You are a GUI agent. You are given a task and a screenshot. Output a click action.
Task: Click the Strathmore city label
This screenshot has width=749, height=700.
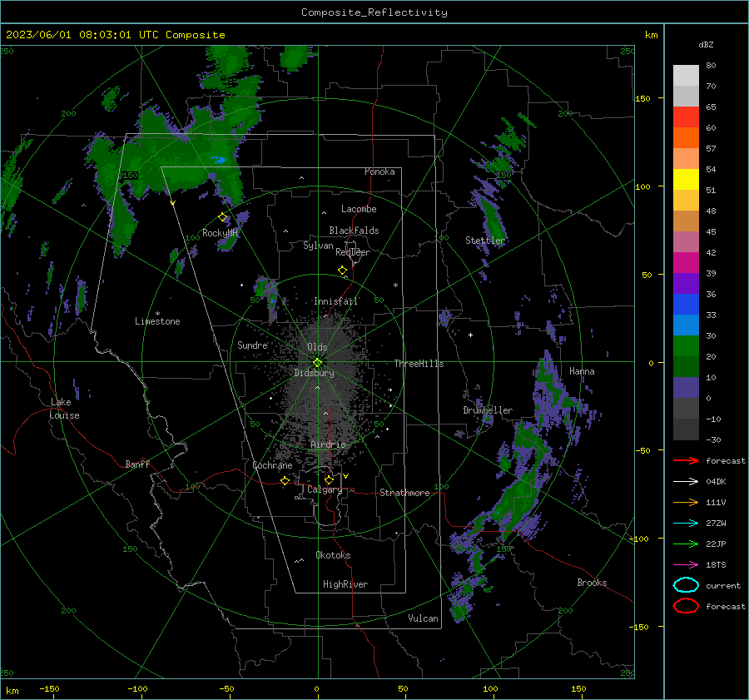click(404, 493)
